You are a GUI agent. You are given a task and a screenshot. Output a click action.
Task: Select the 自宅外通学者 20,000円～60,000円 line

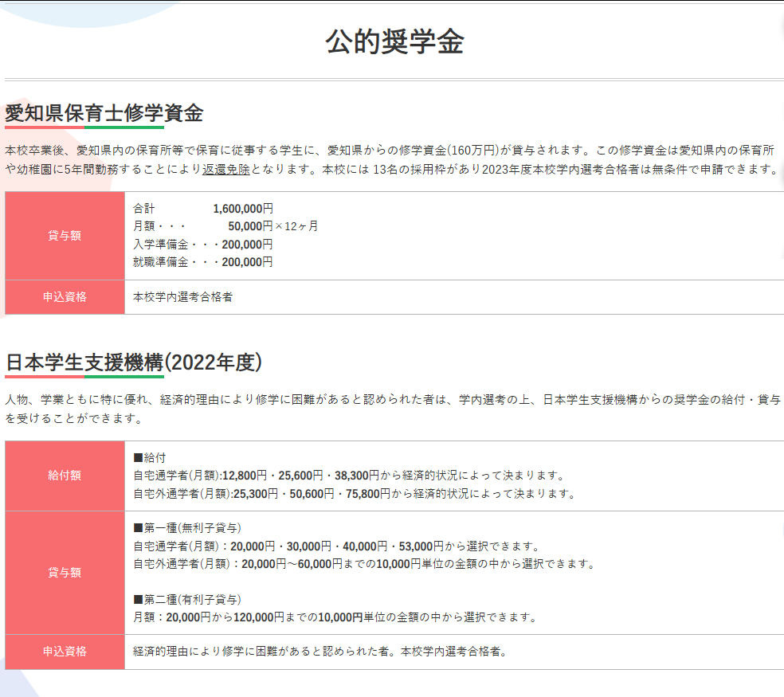point(365,564)
